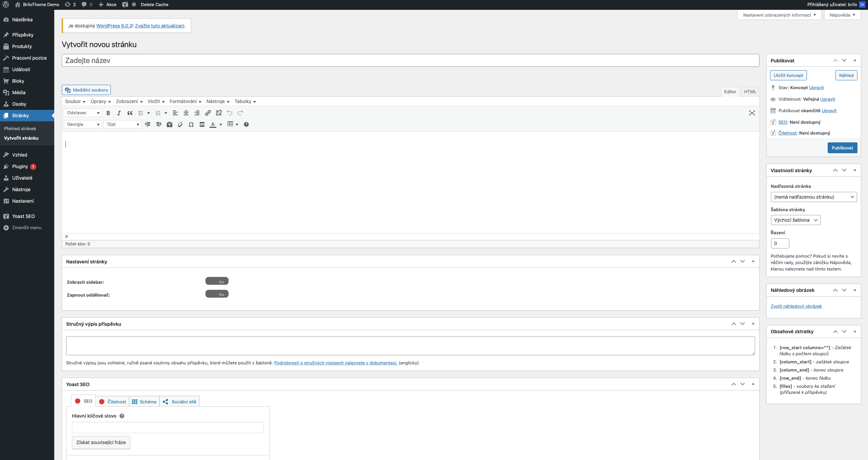Screen dimensions: 868x460
Task: Insert a link with the link icon
Action: [208, 113]
